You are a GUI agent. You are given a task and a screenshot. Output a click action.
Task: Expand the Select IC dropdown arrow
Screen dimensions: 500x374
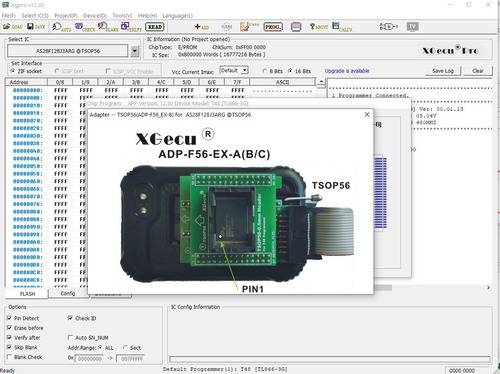pos(134,51)
